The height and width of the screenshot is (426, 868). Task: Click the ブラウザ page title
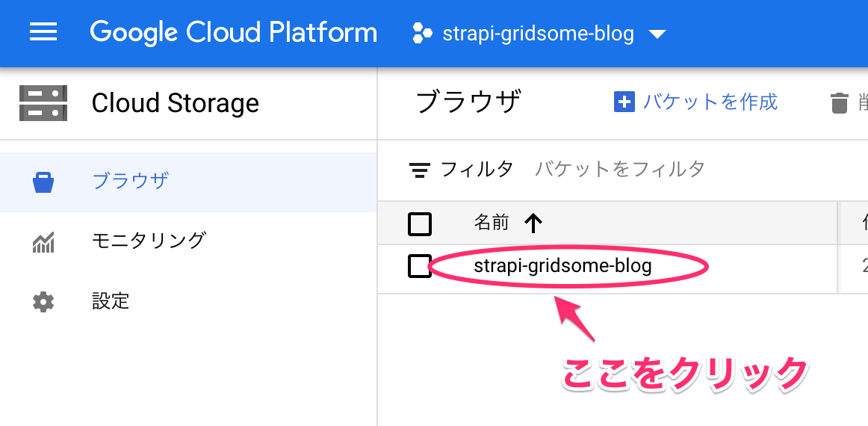[x=468, y=102]
